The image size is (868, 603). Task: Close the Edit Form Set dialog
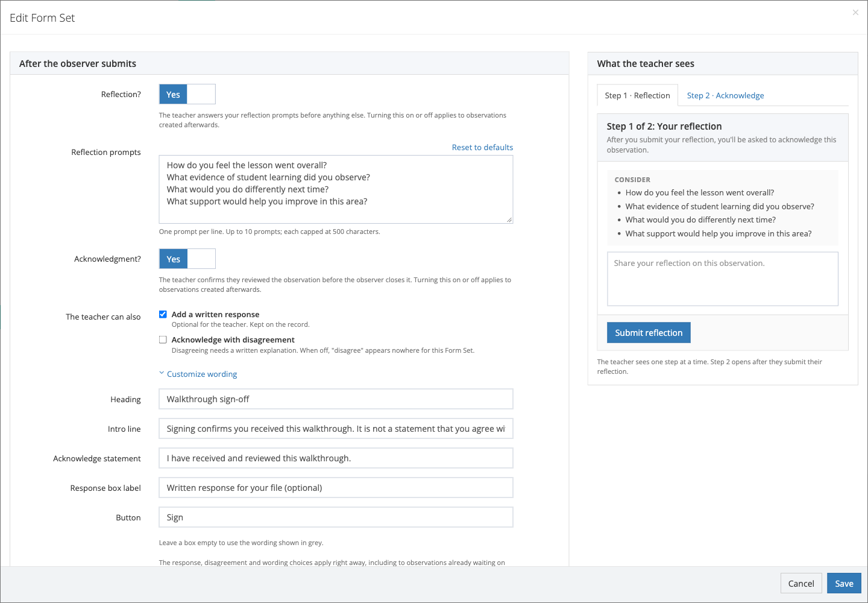(855, 13)
